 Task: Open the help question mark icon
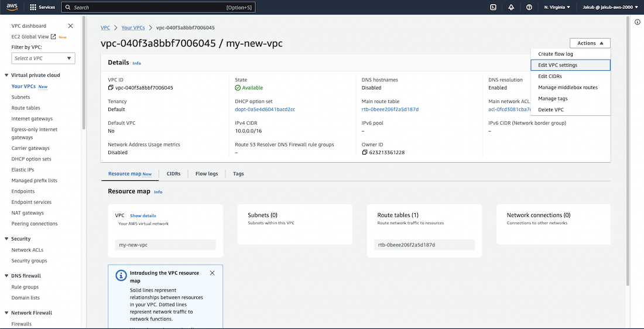click(x=529, y=8)
